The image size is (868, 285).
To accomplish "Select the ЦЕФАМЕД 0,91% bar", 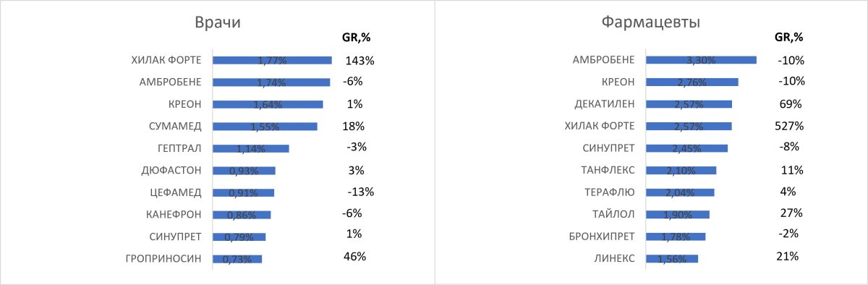I will (243, 193).
